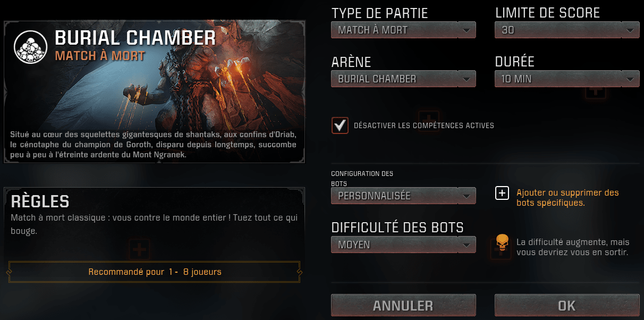The height and width of the screenshot is (320, 644).
Task: Click the Limite de score dropdown arrow
Action: tap(630, 30)
